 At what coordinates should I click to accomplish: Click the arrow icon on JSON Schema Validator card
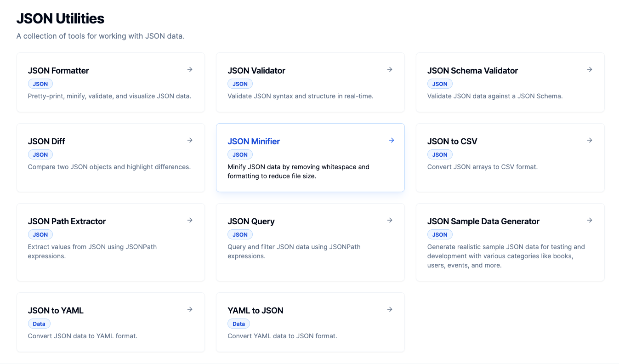[590, 69]
